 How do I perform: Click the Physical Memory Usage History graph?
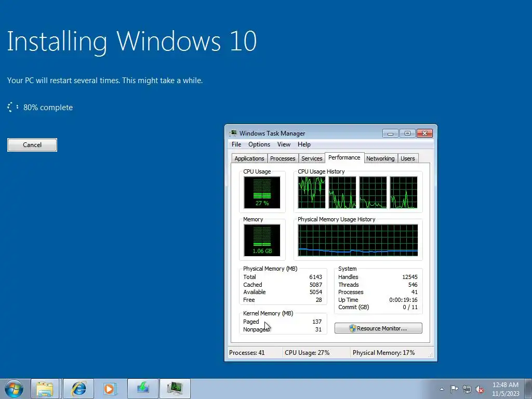tap(357, 240)
